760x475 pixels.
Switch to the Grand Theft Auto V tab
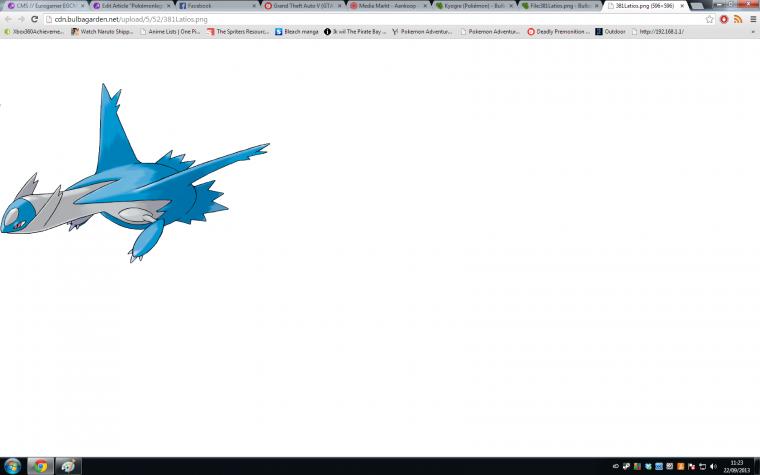pyautogui.click(x=302, y=6)
